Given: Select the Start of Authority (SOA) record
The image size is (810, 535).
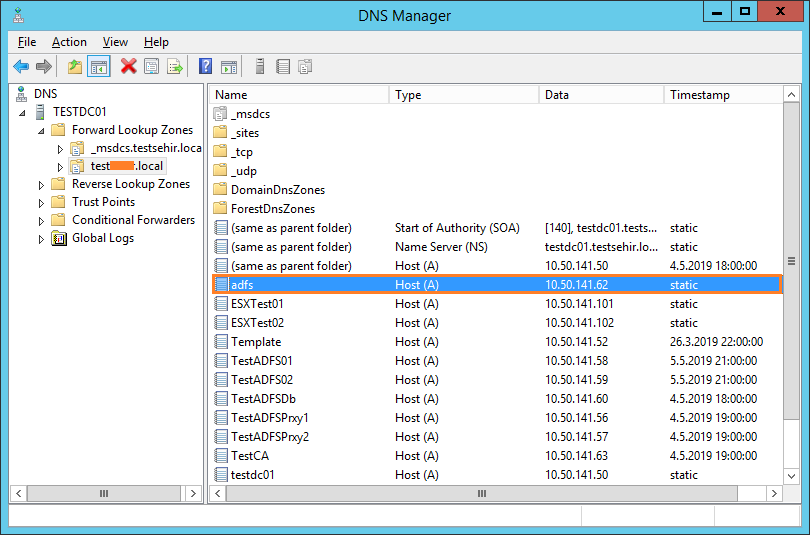Looking at the screenshot, I should pos(497,228).
